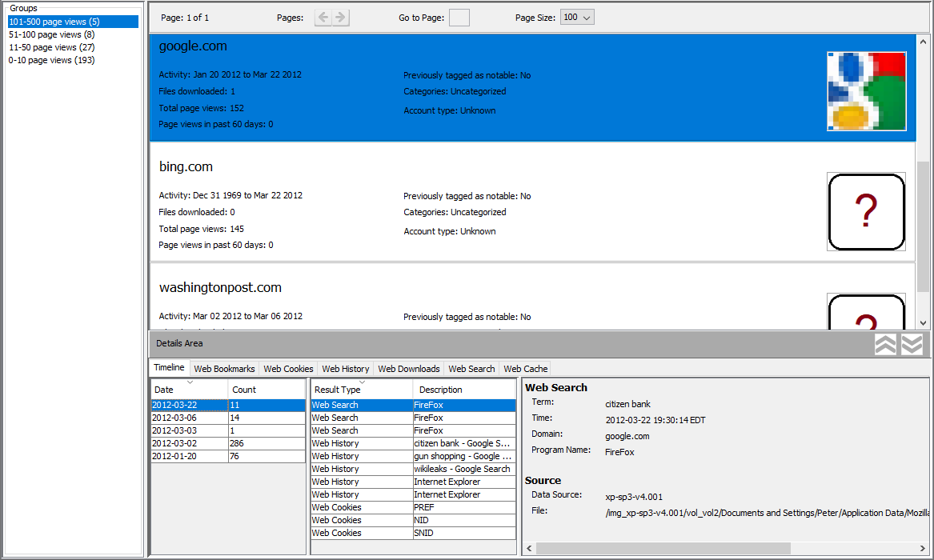934x560 pixels.
Task: Click the google.com logo thumbnail
Action: click(x=866, y=91)
